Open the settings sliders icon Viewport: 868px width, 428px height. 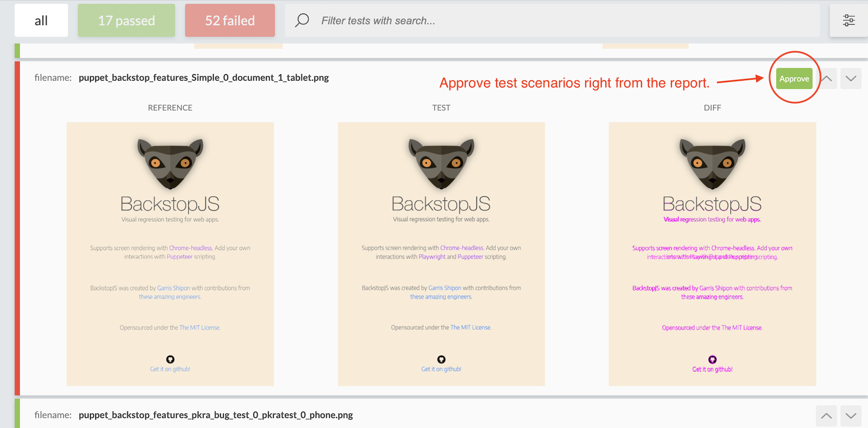point(849,20)
